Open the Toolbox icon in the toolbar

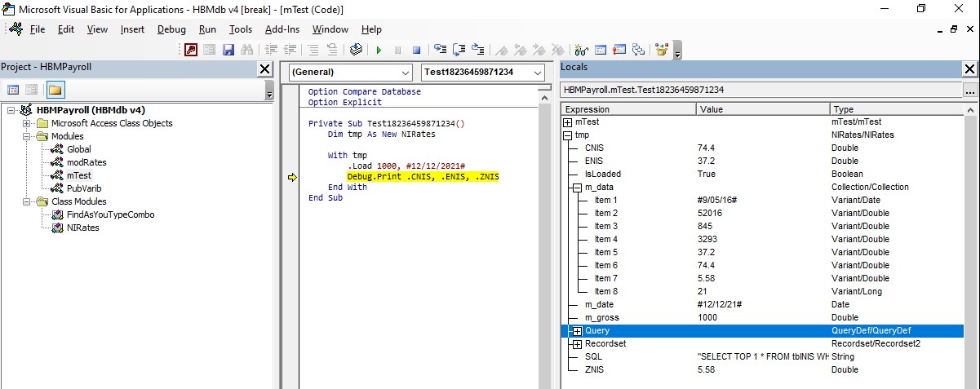[x=662, y=50]
